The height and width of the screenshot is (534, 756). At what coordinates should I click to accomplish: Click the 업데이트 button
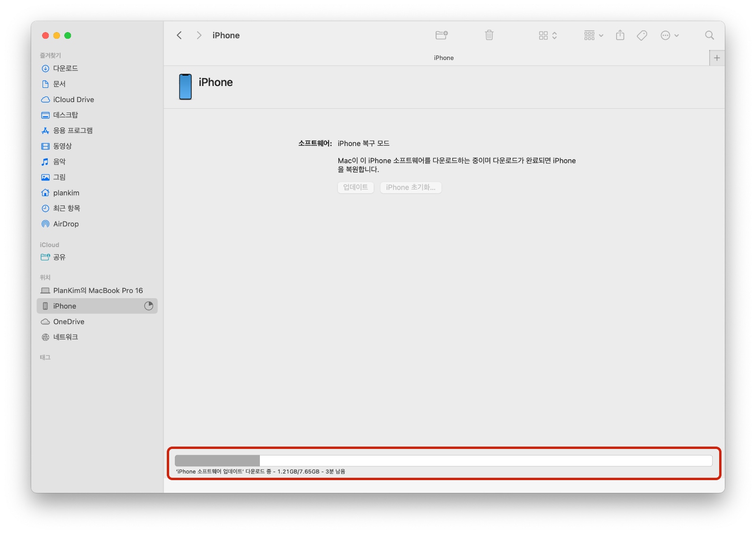pyautogui.click(x=356, y=188)
